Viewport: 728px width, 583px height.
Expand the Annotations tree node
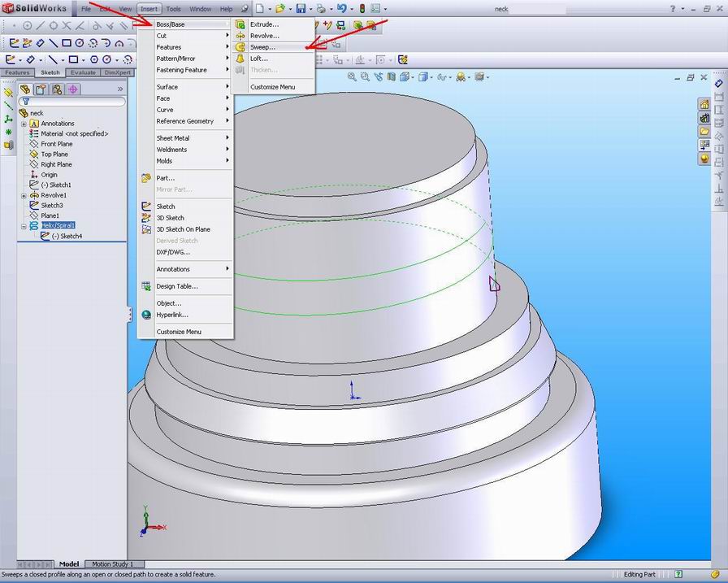pyautogui.click(x=24, y=124)
